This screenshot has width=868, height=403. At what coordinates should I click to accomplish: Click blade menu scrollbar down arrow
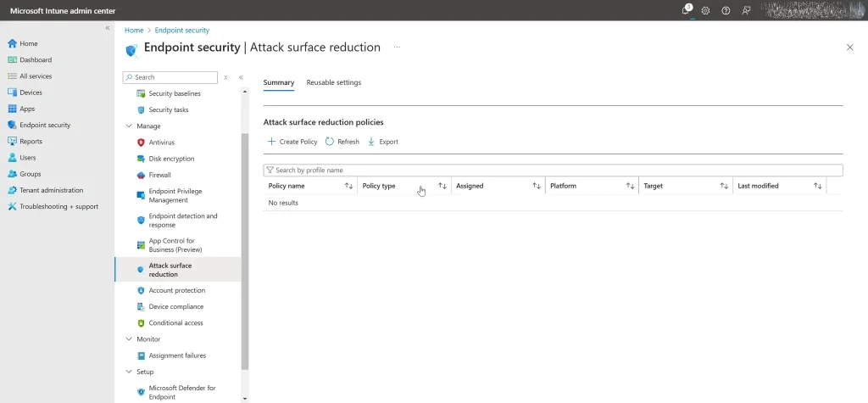click(245, 398)
